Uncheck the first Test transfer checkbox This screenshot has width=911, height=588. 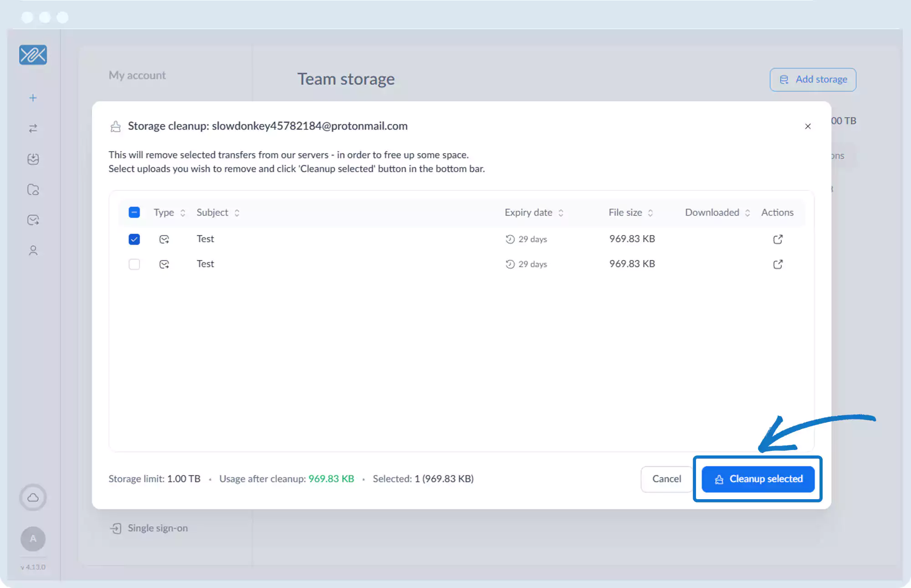coord(134,239)
